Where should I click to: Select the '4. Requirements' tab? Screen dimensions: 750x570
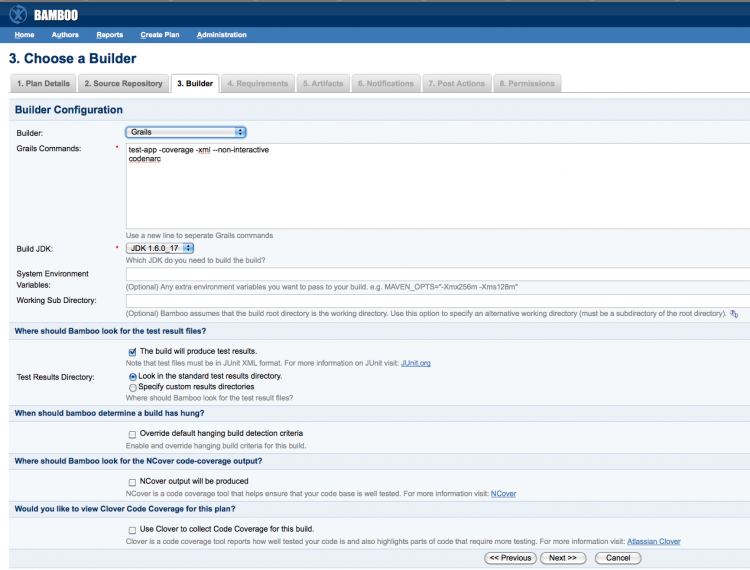click(x=258, y=83)
